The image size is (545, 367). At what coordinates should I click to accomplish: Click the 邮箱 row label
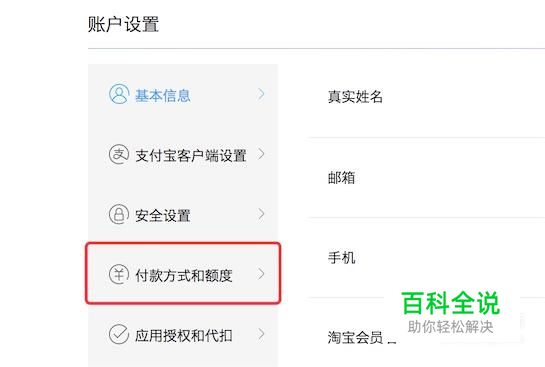pos(341,178)
